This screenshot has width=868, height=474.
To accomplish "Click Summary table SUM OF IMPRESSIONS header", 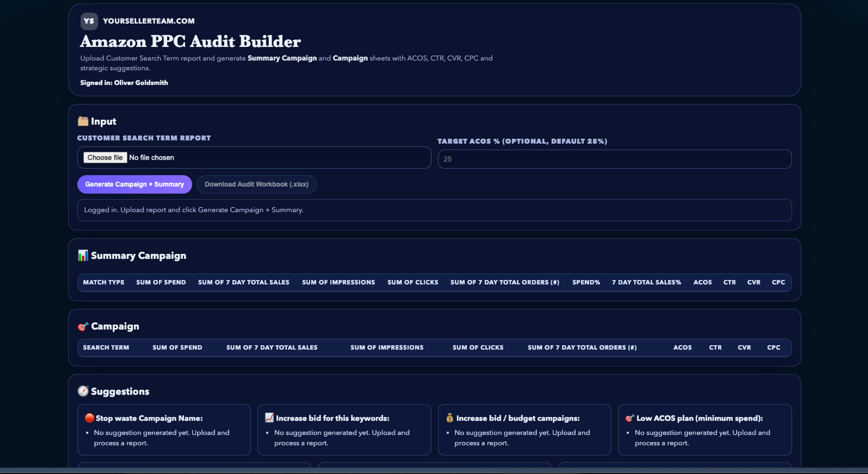I will click(x=339, y=282).
